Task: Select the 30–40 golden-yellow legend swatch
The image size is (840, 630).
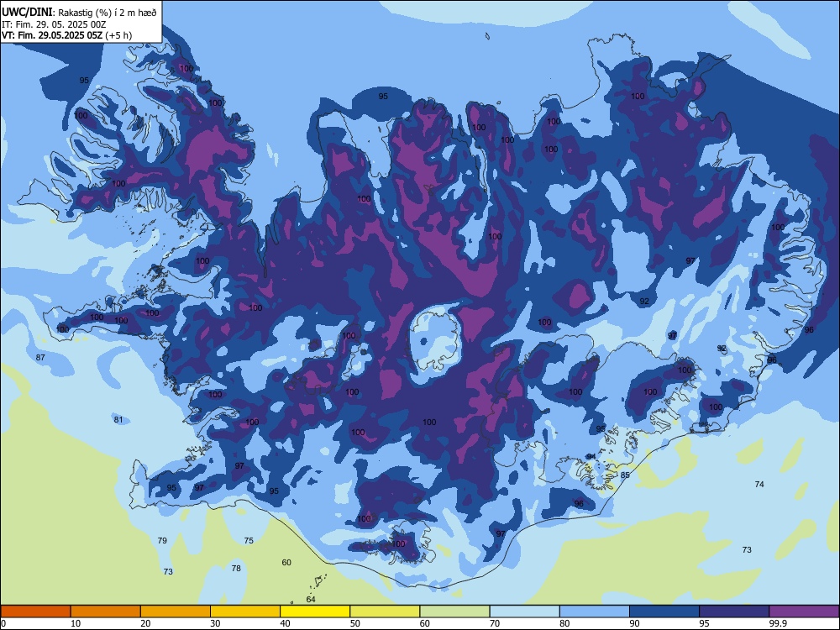Action: point(245,612)
